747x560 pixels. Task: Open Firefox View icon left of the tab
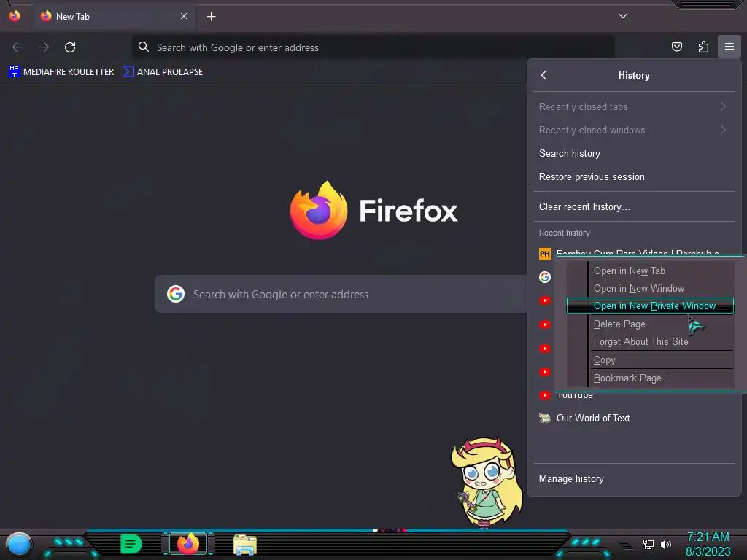(15, 16)
